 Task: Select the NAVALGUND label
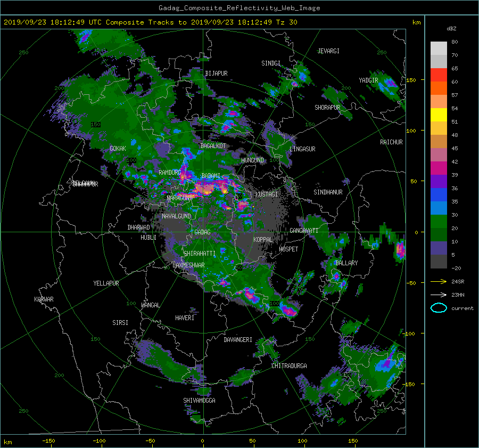(x=176, y=216)
